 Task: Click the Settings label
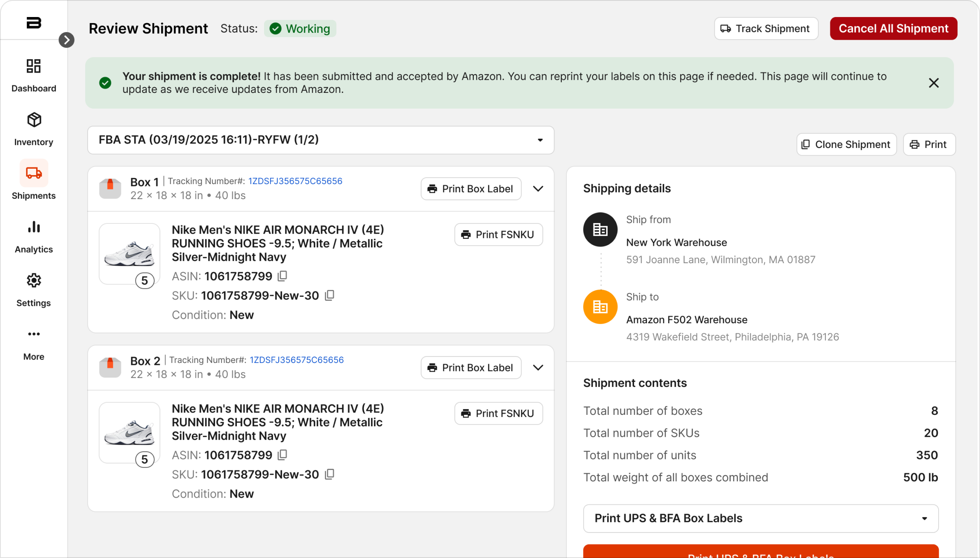(x=34, y=303)
